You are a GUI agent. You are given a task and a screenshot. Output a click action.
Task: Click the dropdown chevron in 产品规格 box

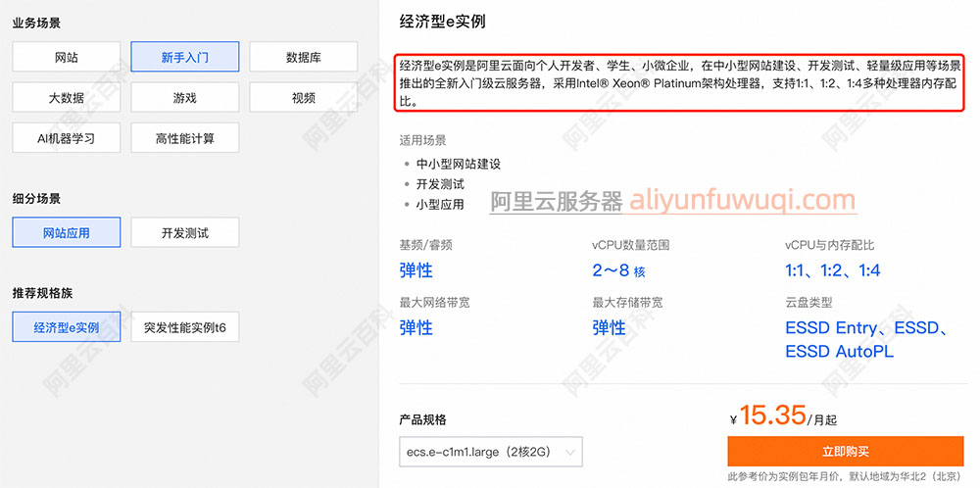(x=568, y=452)
